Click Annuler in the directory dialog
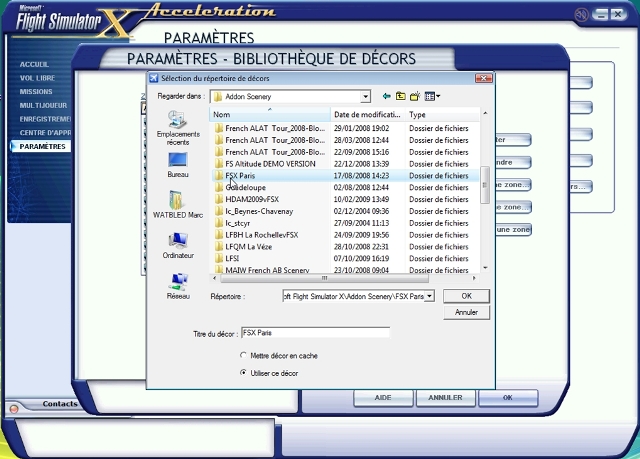Viewport: 640px width, 459px height. [466, 313]
